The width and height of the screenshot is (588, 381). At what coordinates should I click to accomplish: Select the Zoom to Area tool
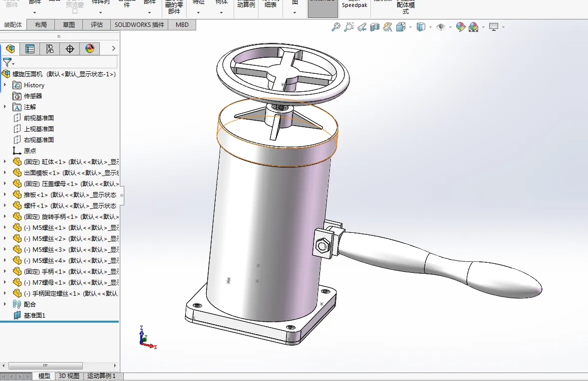click(349, 27)
